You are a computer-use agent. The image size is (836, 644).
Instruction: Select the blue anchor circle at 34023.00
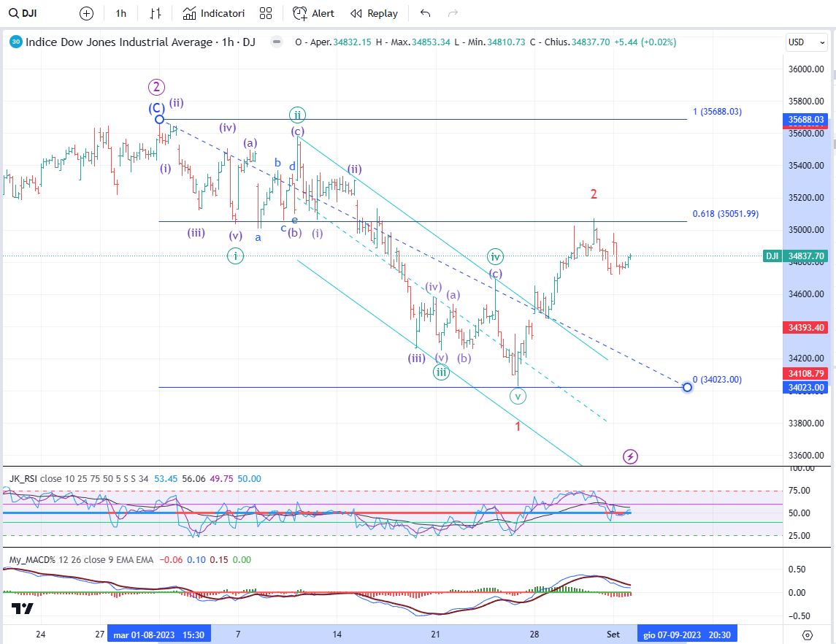[x=687, y=387]
